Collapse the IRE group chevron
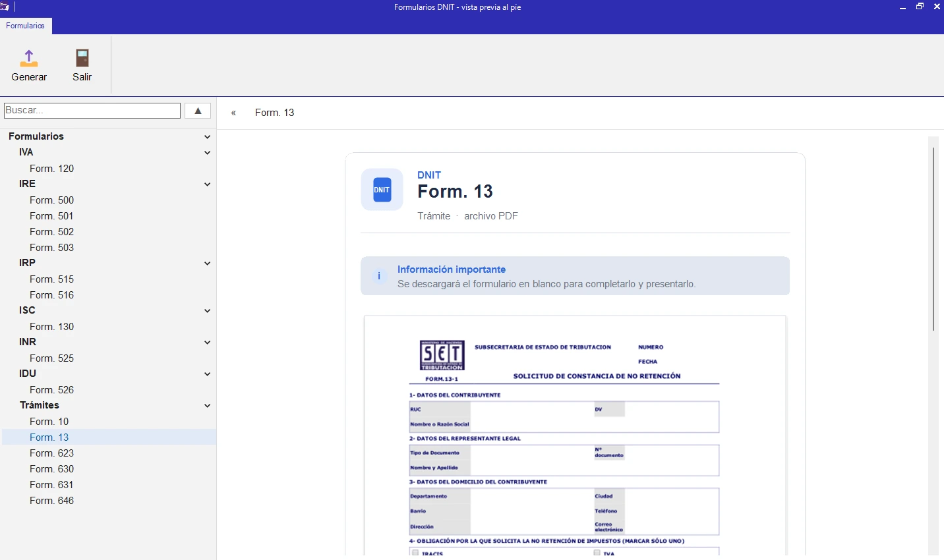Screen dimensions: 944x560 (207, 184)
